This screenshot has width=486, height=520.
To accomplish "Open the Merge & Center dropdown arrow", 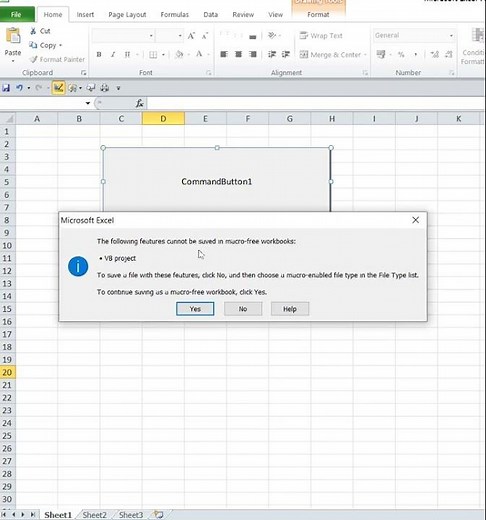I will pos(365,54).
